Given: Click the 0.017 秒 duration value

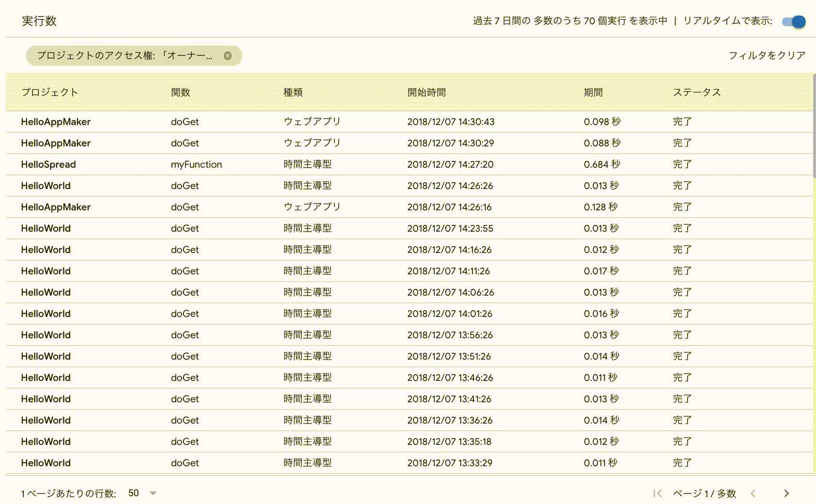Looking at the screenshot, I should tap(601, 271).
